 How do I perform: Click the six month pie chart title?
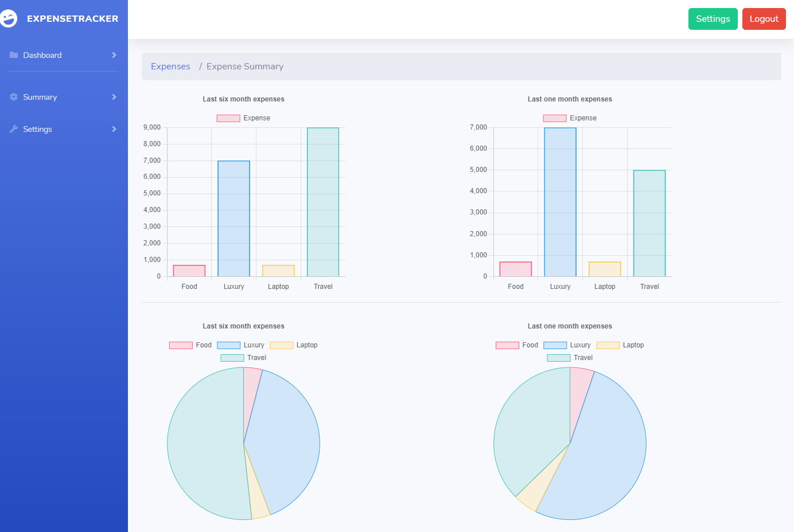pyautogui.click(x=243, y=326)
